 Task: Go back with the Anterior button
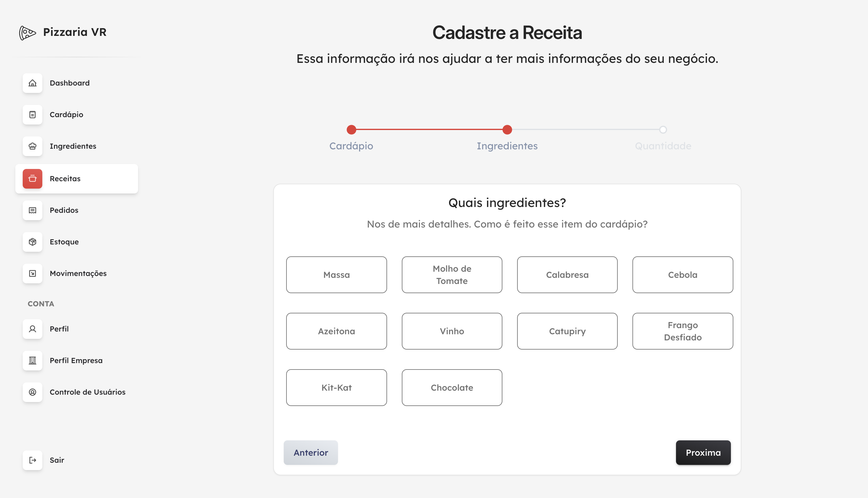click(310, 453)
